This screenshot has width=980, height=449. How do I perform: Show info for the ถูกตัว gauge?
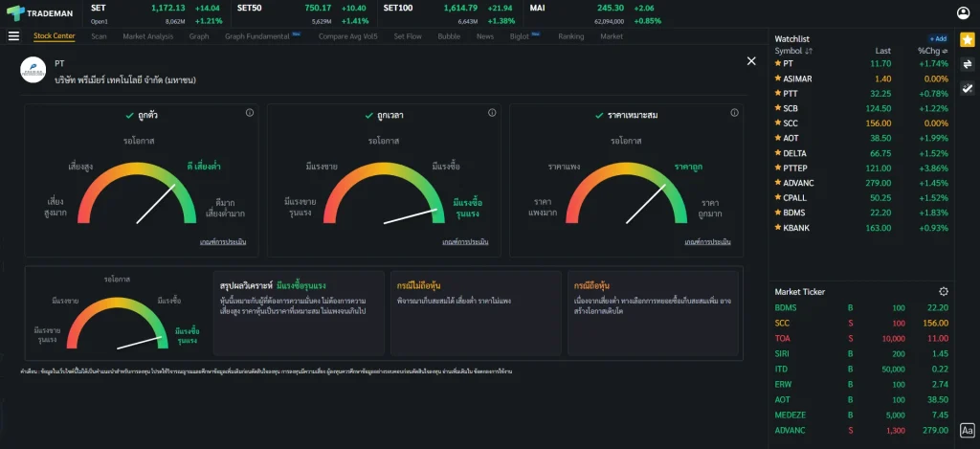point(250,114)
